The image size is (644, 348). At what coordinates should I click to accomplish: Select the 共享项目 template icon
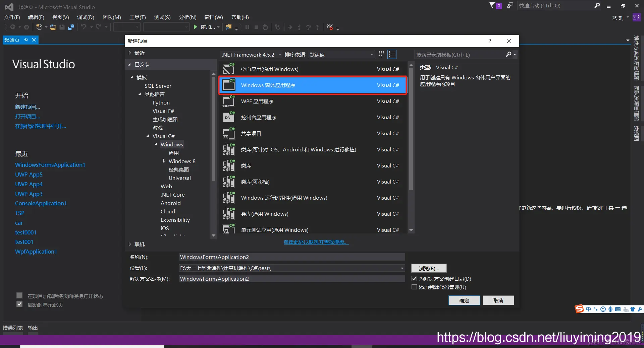(x=229, y=133)
